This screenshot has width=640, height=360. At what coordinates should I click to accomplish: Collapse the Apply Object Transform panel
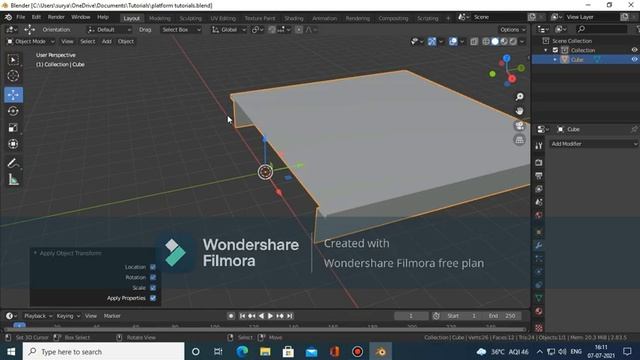point(35,253)
